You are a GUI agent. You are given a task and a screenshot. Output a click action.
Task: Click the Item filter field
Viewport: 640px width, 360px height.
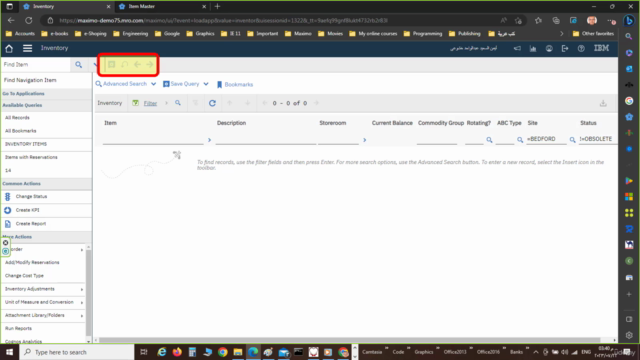click(x=153, y=140)
